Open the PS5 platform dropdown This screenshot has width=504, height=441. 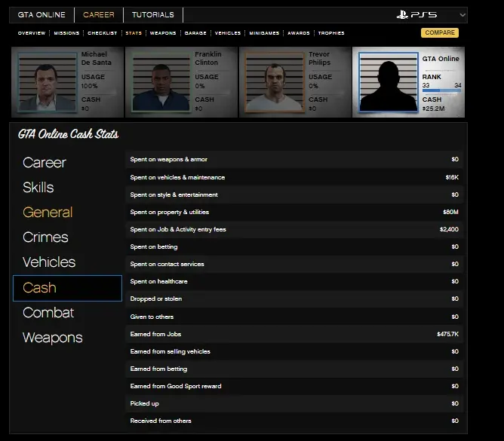[462, 15]
